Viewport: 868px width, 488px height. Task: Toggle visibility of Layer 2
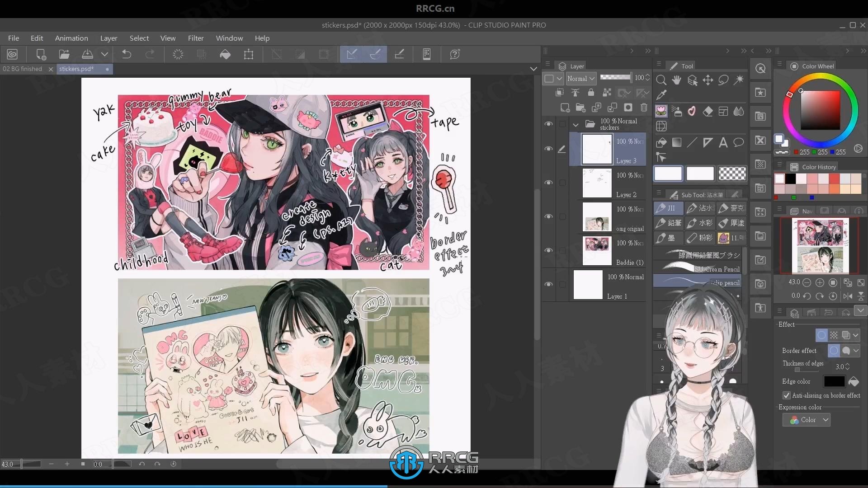click(548, 183)
